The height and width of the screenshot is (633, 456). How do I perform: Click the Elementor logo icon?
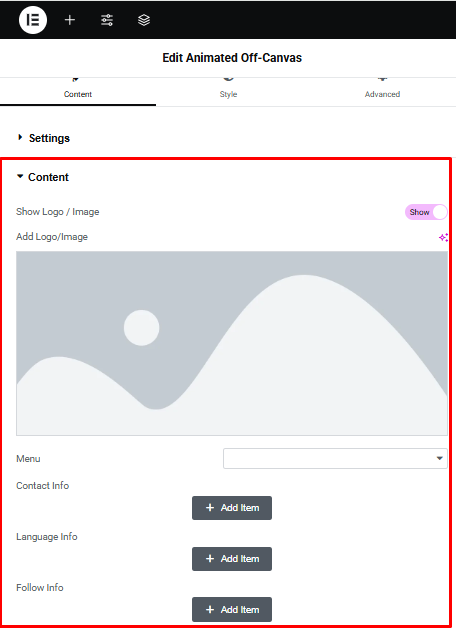(33, 20)
